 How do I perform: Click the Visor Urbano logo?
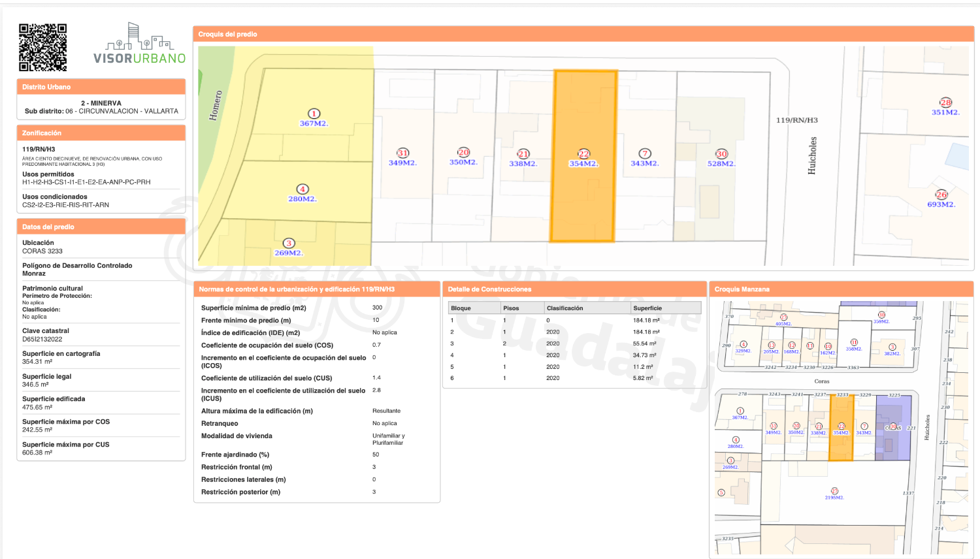[x=140, y=44]
